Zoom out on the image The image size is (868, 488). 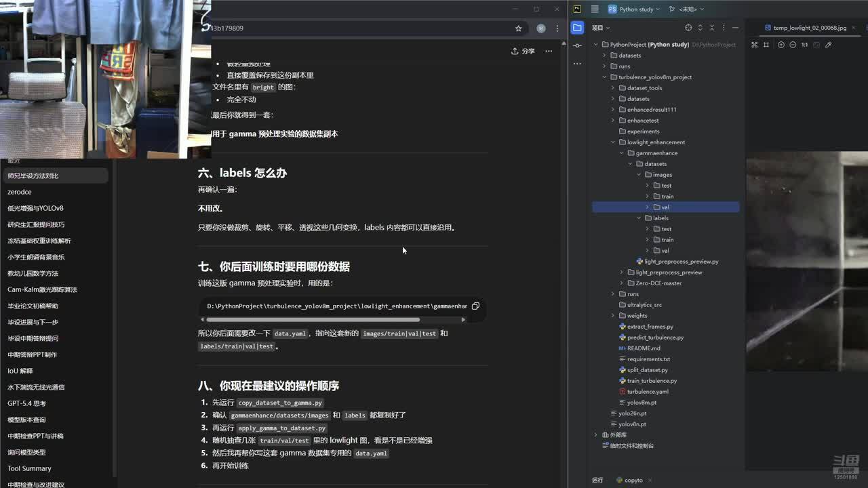793,45
